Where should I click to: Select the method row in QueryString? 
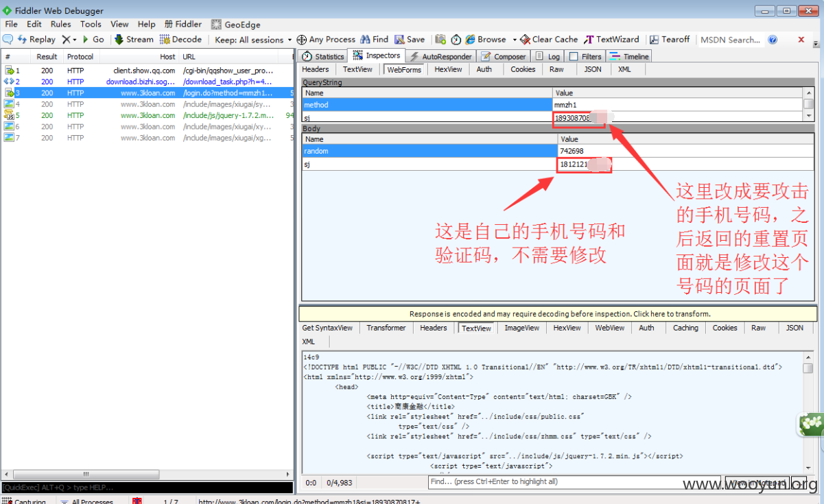[427, 105]
